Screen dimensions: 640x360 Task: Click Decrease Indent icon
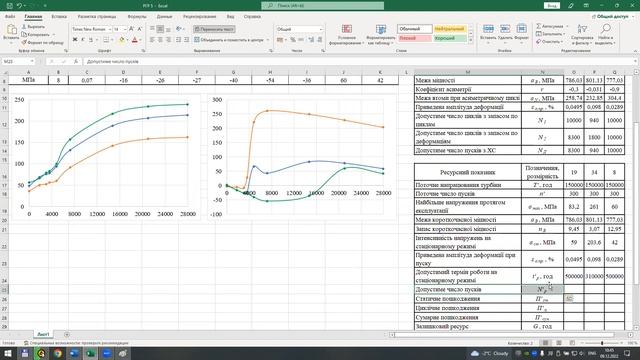178,40
